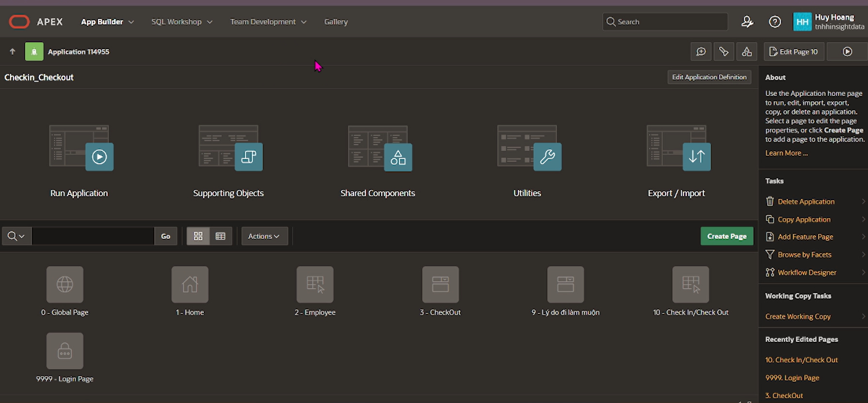Screen dimensions: 868x403
Task: Click the Application 114955 breadcrumb text
Action: 79,51
